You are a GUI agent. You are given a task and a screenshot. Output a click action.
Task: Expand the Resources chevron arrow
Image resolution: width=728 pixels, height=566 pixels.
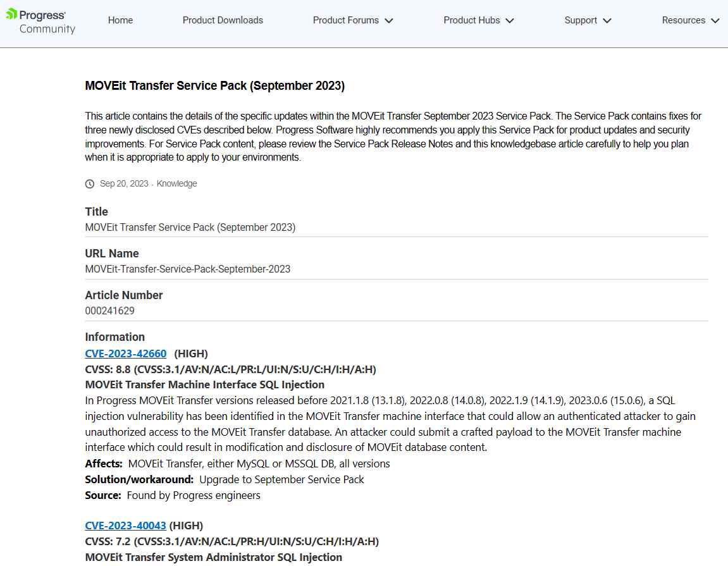point(715,21)
